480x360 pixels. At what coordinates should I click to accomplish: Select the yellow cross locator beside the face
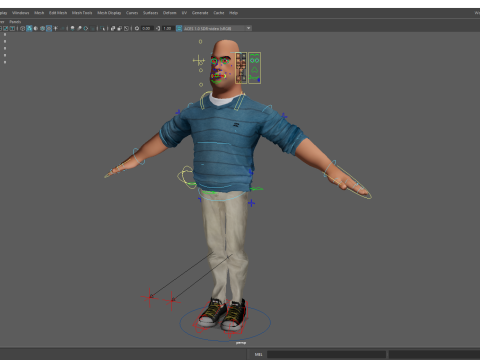click(x=199, y=61)
